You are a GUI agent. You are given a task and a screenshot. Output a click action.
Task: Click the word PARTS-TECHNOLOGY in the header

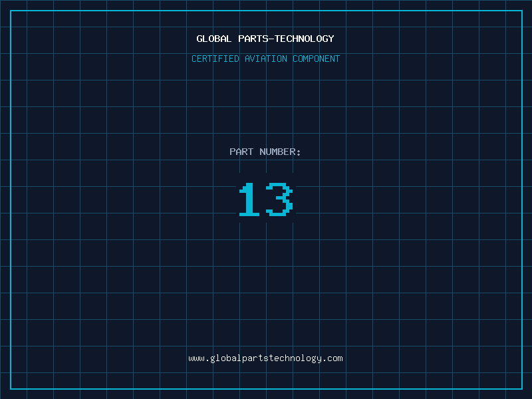coord(286,39)
